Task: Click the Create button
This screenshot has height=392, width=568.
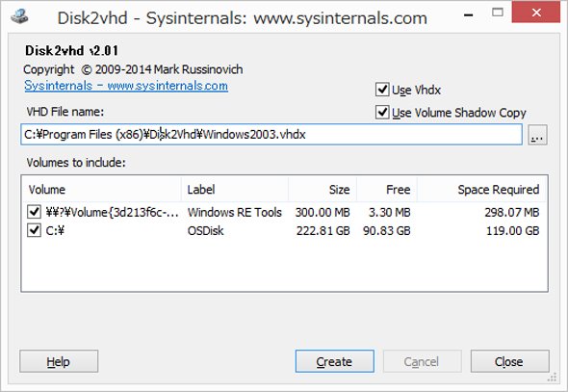Action: coord(334,361)
